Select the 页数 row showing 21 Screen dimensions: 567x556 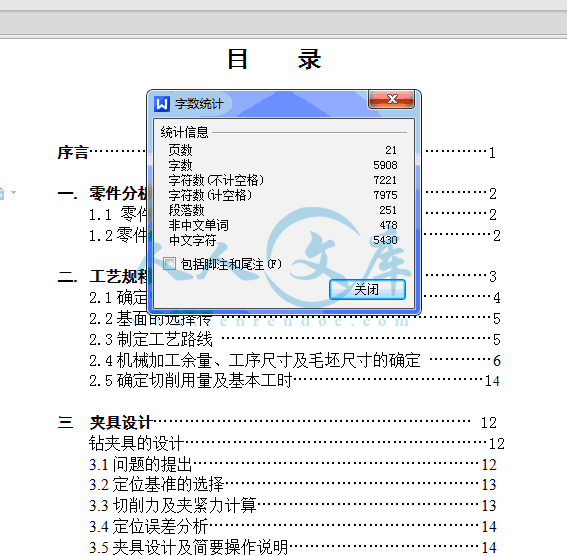283,150
